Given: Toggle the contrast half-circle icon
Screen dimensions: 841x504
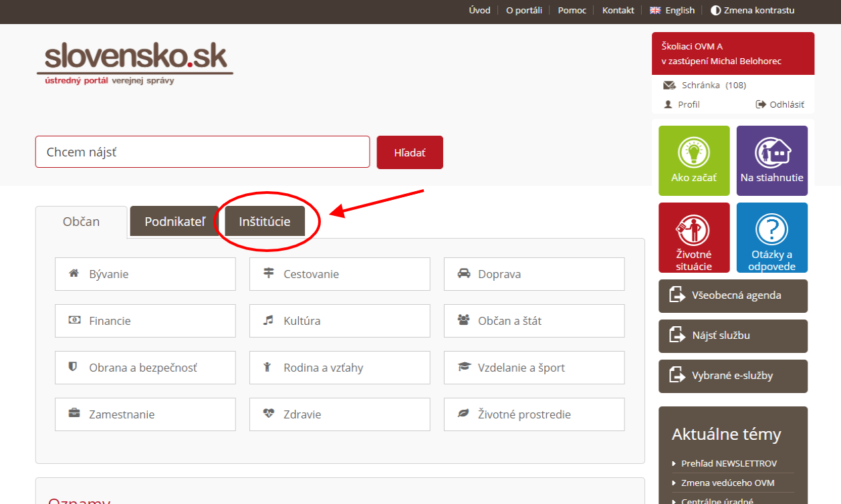Looking at the screenshot, I should (715, 10).
